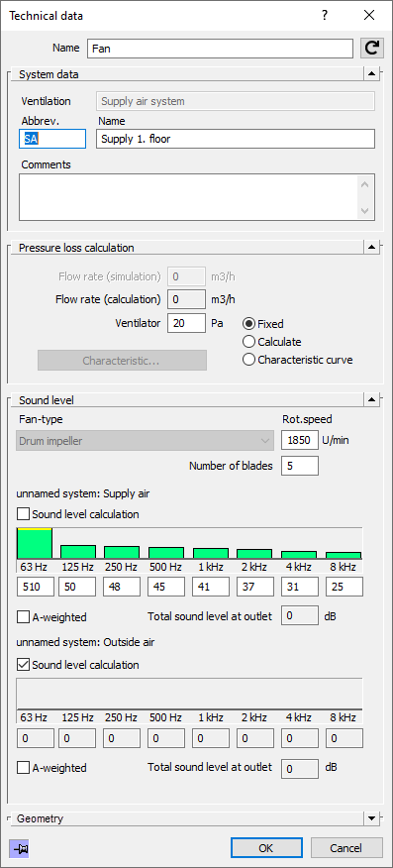The image size is (393, 868).
Task: Click the question mark help button
Action: 325,16
